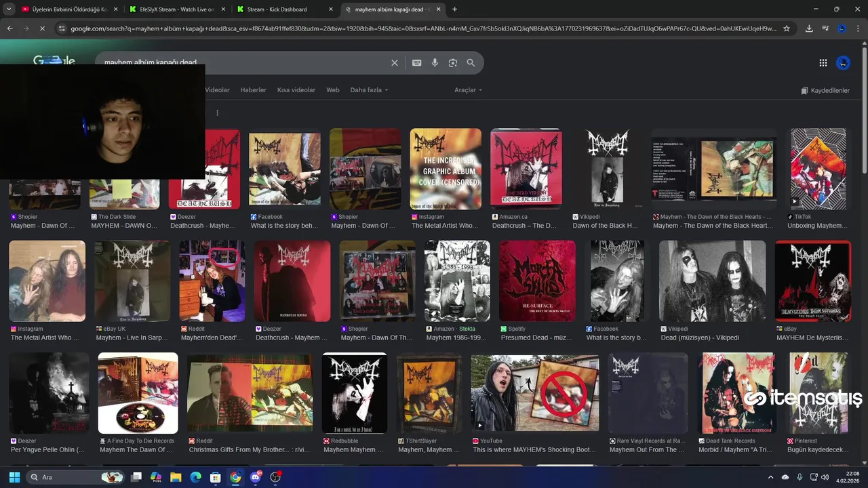The height and width of the screenshot is (488, 868).
Task: Open the Bugün kaydedecek... Pinterest link
Action: tap(818, 449)
